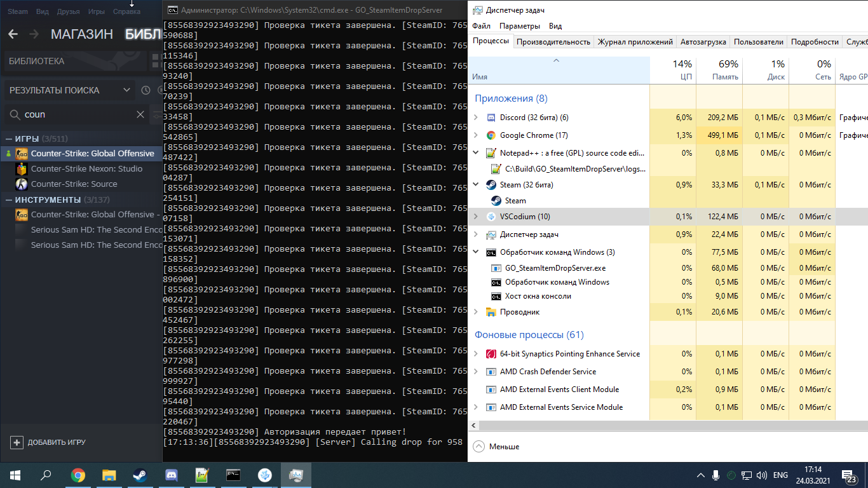Clear the Steam search field with X
Image resolution: width=868 pixels, height=488 pixels.
click(140, 114)
